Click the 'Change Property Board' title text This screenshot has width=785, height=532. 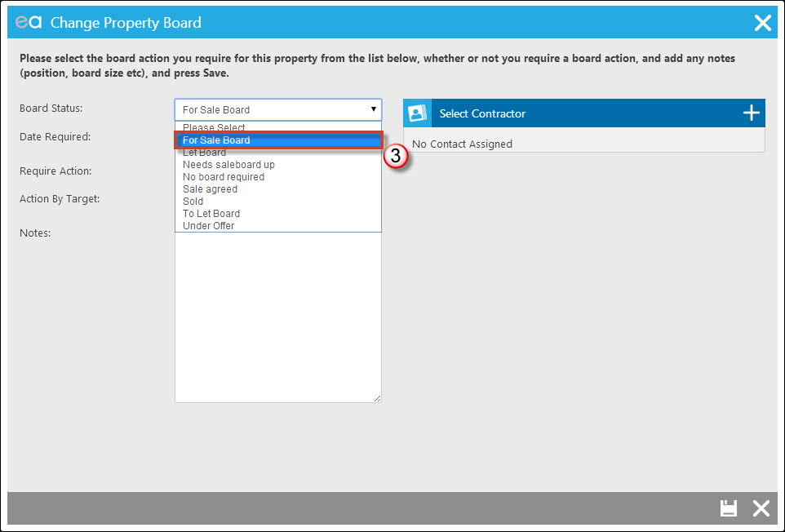pos(126,23)
